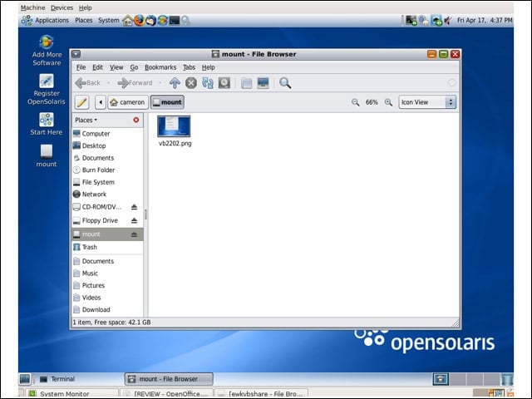Select the Download bookmark

pyautogui.click(x=107, y=310)
